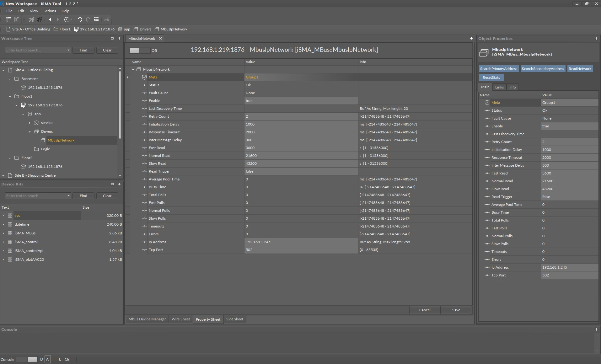Click the undo arrow toolbar icon

[x=80, y=19]
